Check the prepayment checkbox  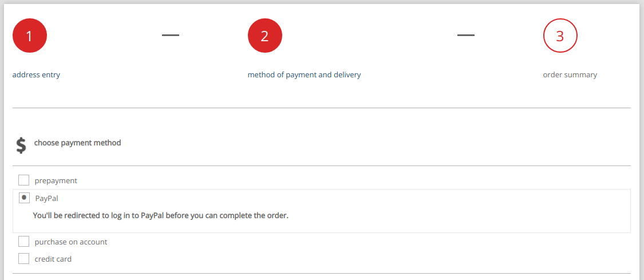[24, 180]
